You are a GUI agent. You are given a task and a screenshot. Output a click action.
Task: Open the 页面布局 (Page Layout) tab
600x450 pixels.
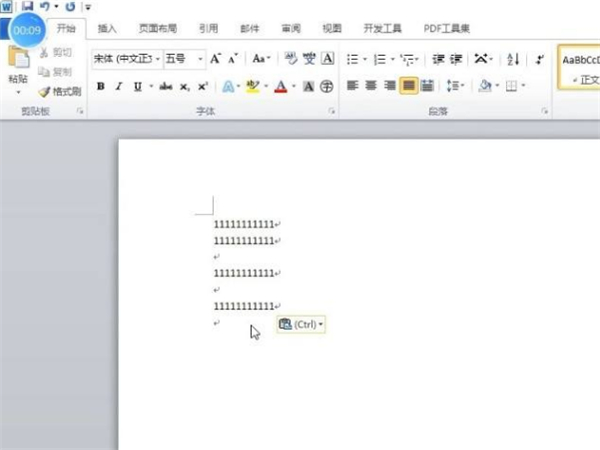point(156,29)
